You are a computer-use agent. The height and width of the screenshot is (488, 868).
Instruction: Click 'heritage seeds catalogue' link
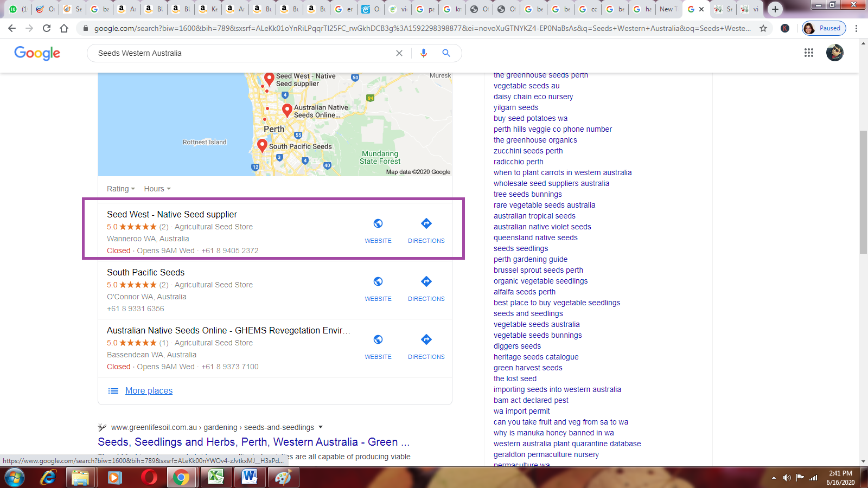tap(536, 357)
